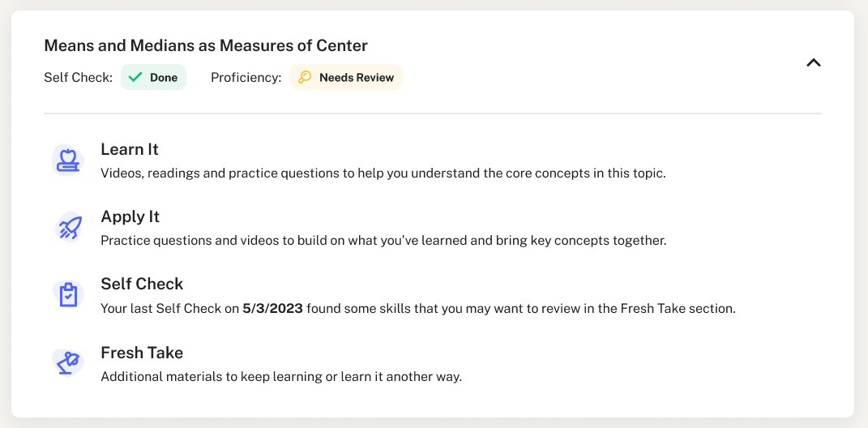Open the Apply It section heading
Screen dimensions: 868x428
130,216
